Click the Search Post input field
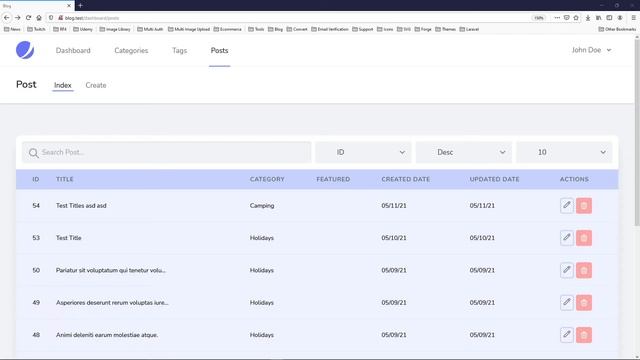Viewport: 640px width, 360px height. (167, 152)
